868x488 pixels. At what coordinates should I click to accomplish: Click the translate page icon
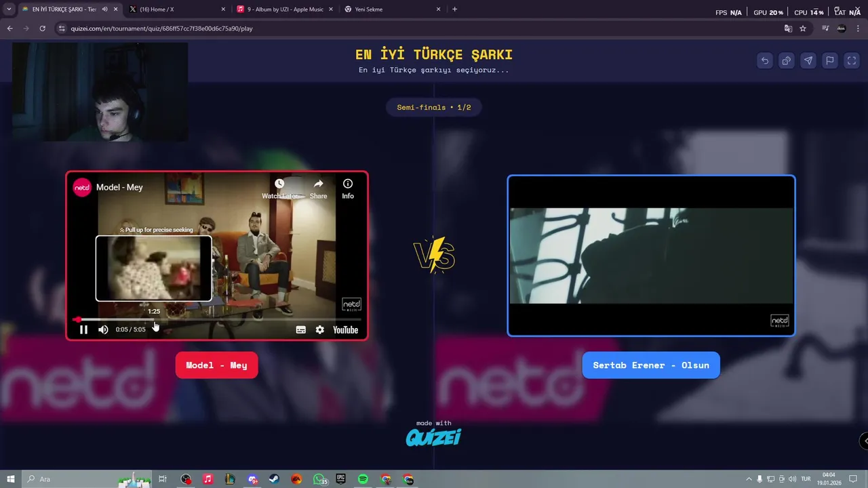788,28
